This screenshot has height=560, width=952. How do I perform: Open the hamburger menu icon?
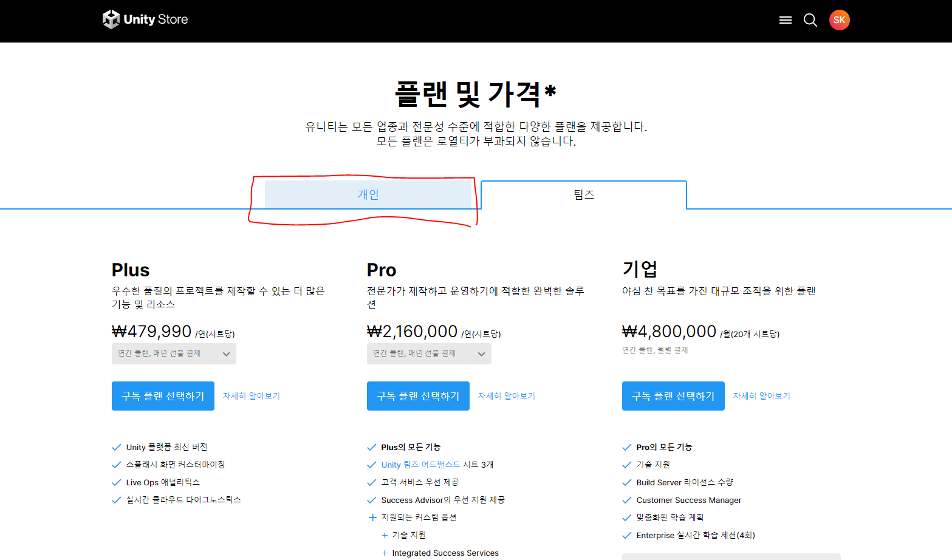click(786, 20)
